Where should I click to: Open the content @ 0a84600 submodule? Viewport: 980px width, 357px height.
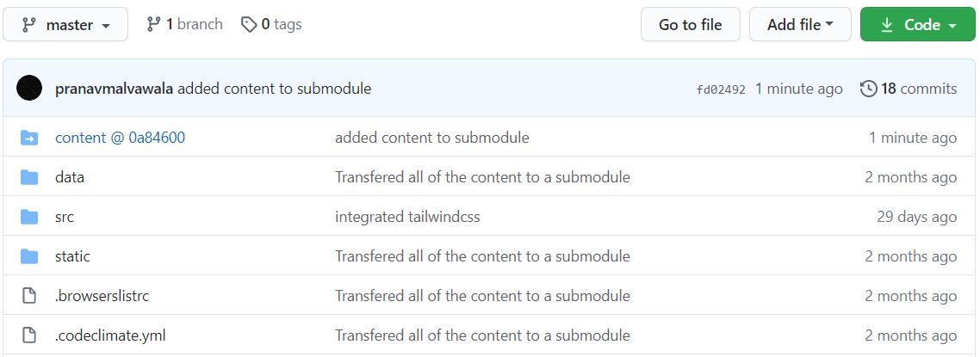point(120,138)
